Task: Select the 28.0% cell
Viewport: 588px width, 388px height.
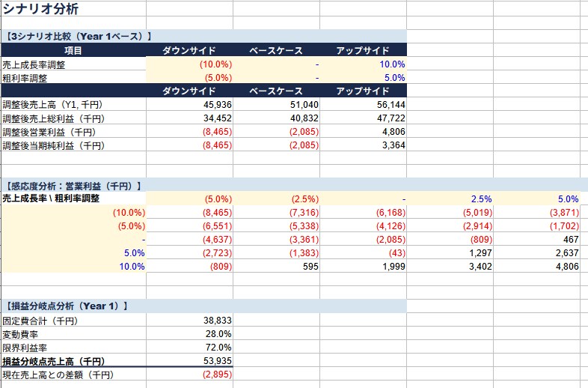Action: point(190,334)
